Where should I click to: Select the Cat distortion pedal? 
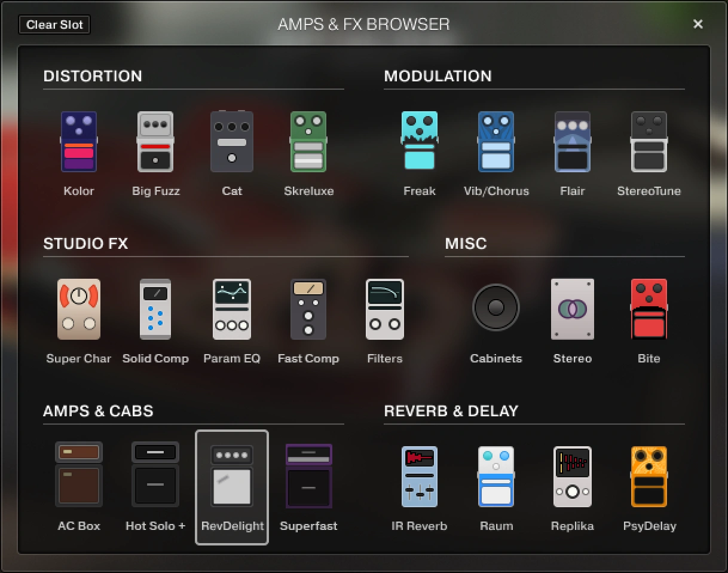click(232, 142)
